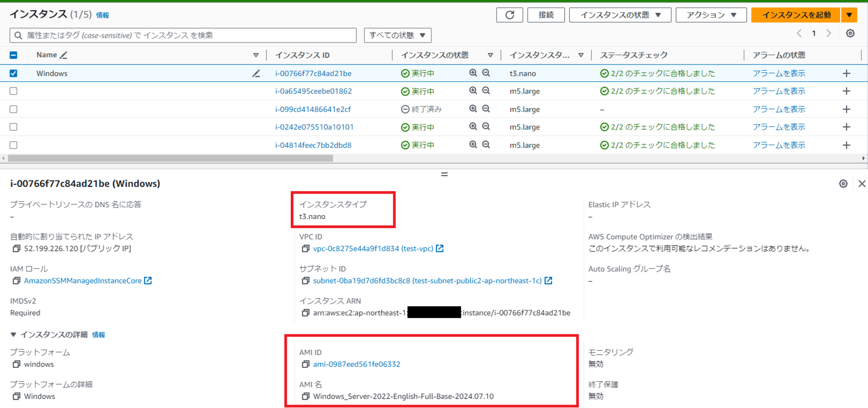This screenshot has width=868, height=408.
Task: Copy the platform value windows
Action: tap(16, 364)
